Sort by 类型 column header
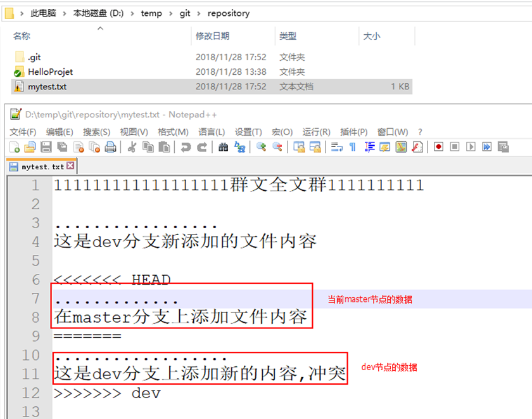 coord(288,36)
